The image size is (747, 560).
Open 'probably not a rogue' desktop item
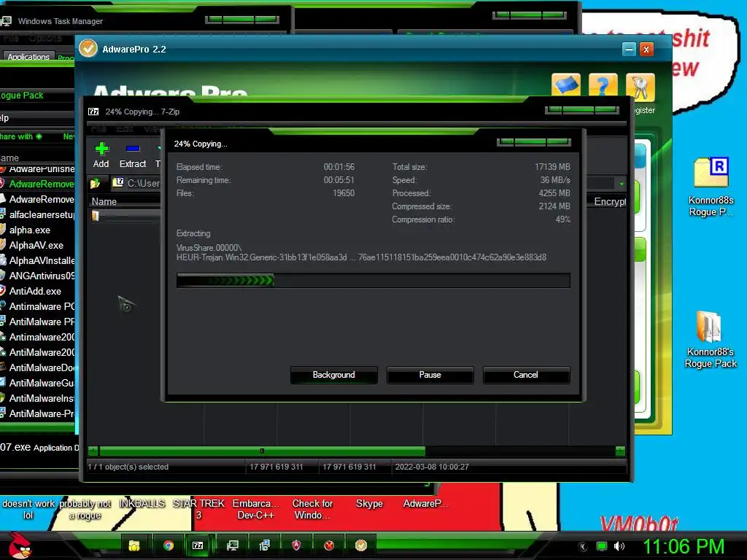pos(85,509)
